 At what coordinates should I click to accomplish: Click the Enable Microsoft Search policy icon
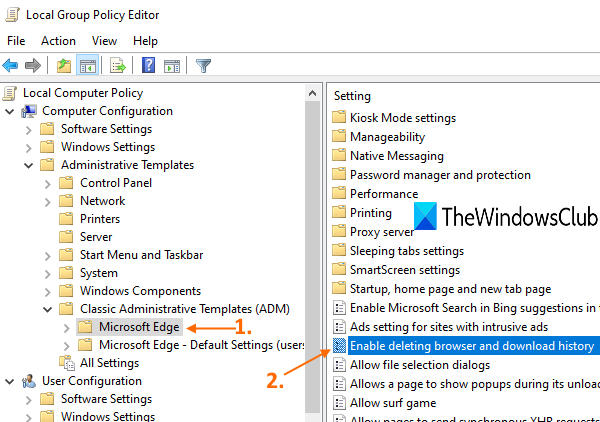click(339, 308)
